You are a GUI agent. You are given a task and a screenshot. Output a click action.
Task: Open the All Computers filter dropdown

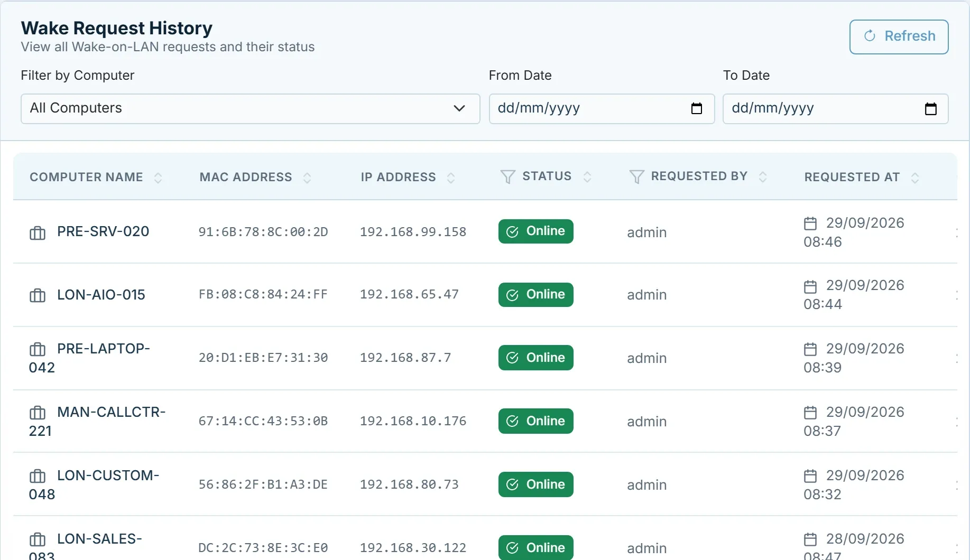250,108
